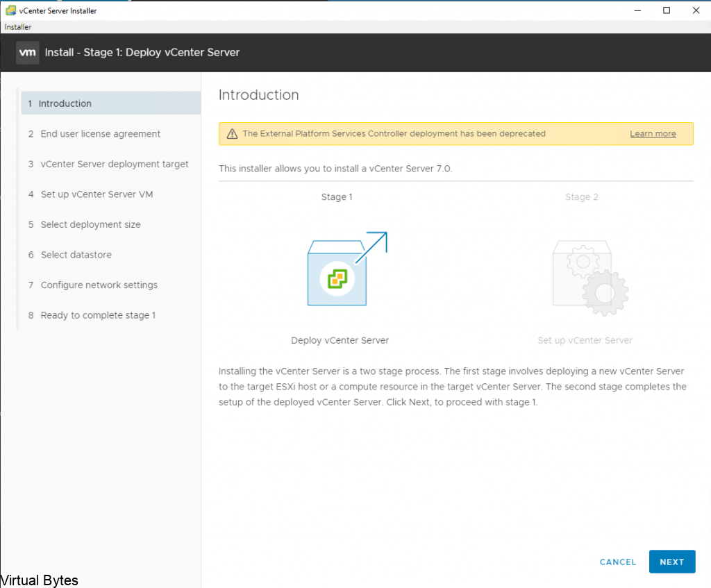Click the vCenter Server 7.0 installer sentence
The width and height of the screenshot is (711, 588).
[335, 169]
